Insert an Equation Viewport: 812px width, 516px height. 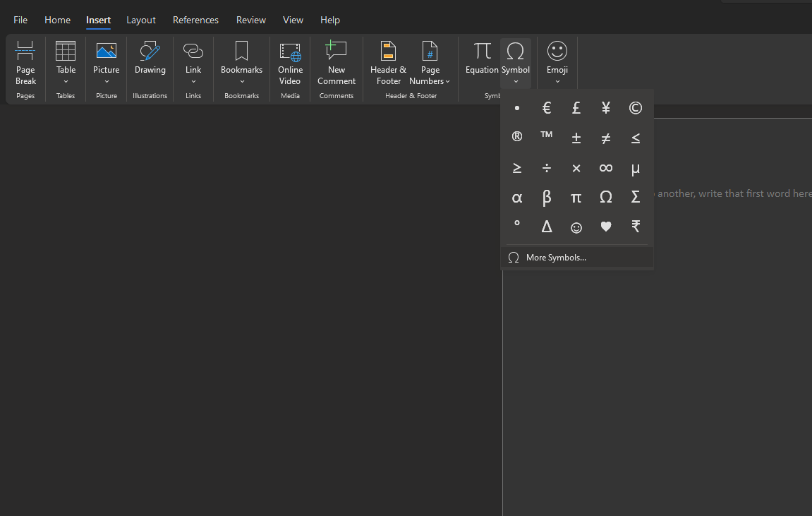(x=482, y=58)
